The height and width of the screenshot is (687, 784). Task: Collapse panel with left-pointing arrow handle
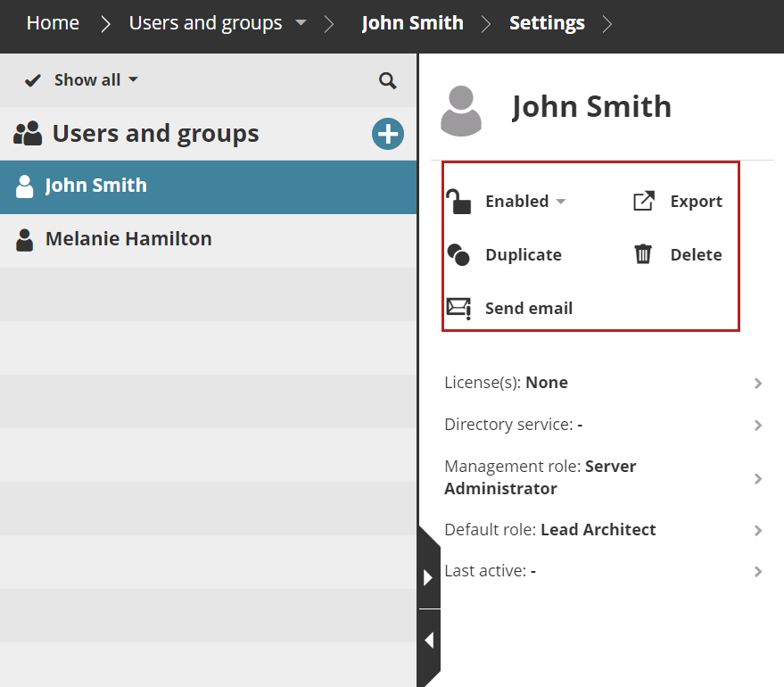(429, 640)
